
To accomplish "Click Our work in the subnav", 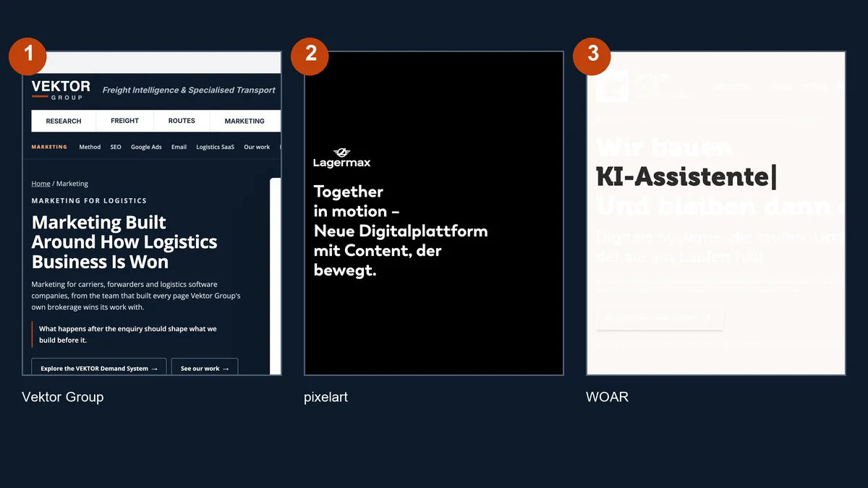I will point(257,147).
